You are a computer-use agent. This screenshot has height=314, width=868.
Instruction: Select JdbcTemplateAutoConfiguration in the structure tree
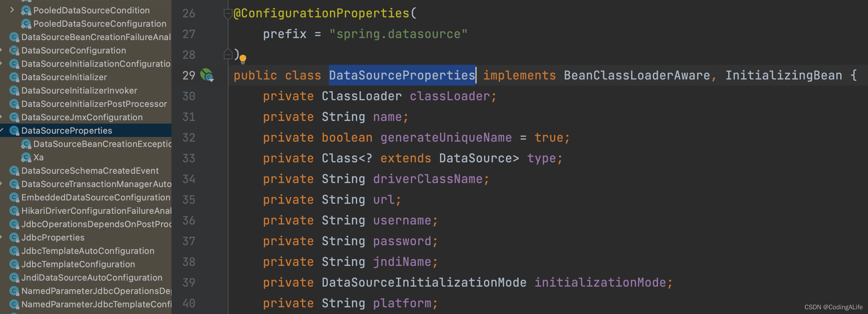click(x=88, y=251)
